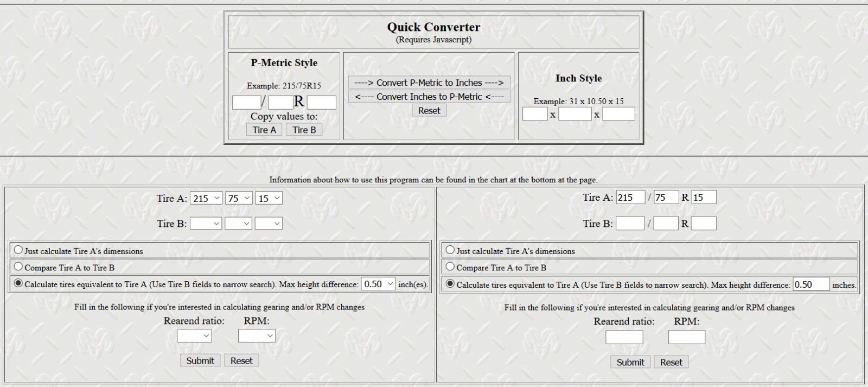
Task: Select Compare Tire A to Tire B in dropdown form
Action: [x=18, y=267]
